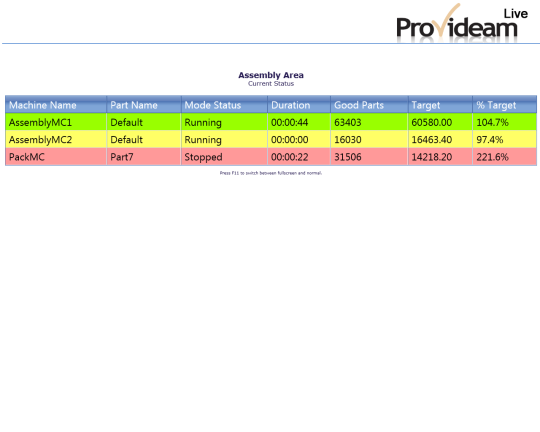Click Running status in AssemblyMC1 row

224,122
